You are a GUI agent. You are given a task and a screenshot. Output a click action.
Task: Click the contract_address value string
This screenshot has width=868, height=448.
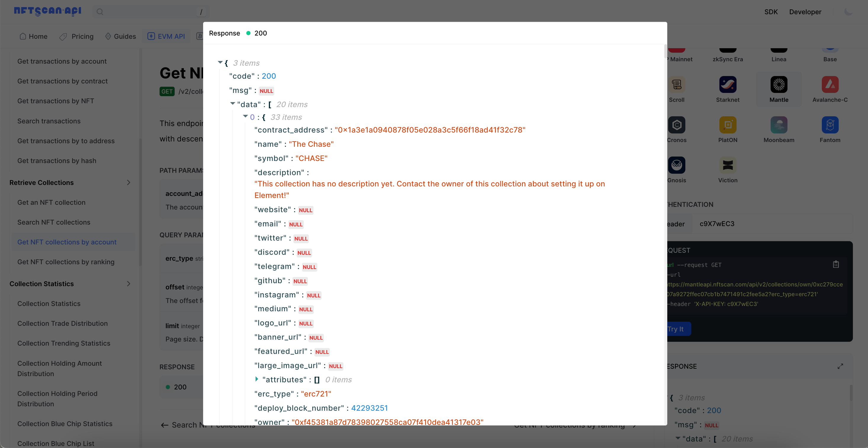pos(430,130)
